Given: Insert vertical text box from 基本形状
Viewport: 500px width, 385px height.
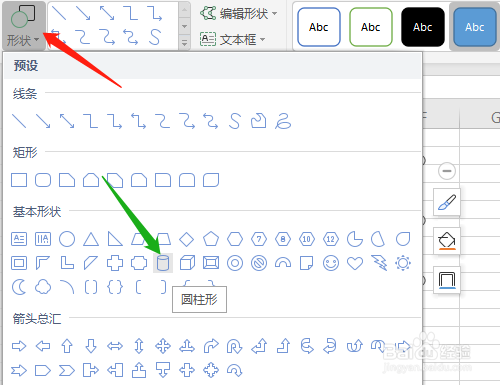Looking at the screenshot, I should pyautogui.click(x=43, y=239).
